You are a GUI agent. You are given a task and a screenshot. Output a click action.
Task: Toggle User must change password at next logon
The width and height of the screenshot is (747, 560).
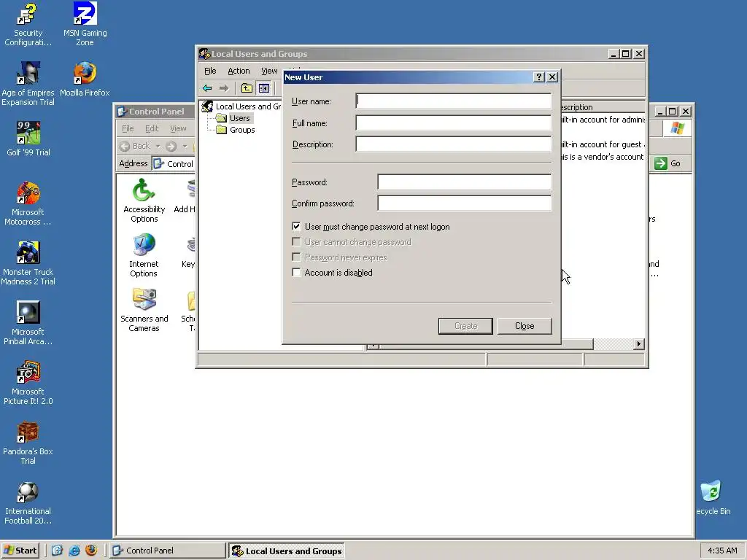pos(296,227)
